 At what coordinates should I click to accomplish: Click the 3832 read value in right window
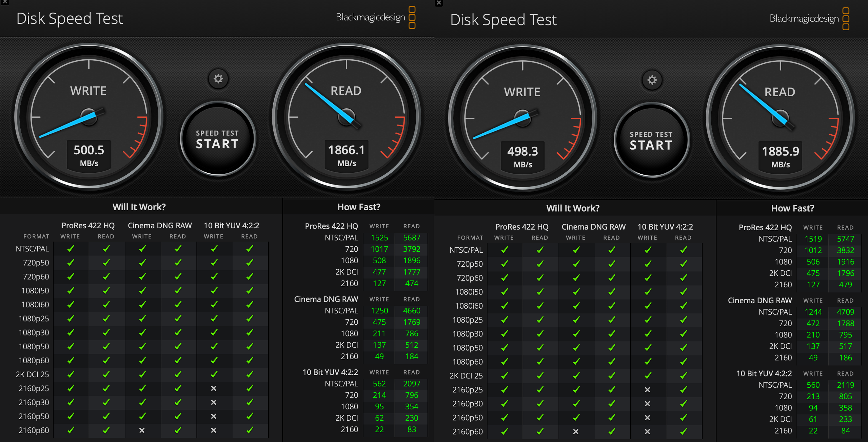point(845,251)
